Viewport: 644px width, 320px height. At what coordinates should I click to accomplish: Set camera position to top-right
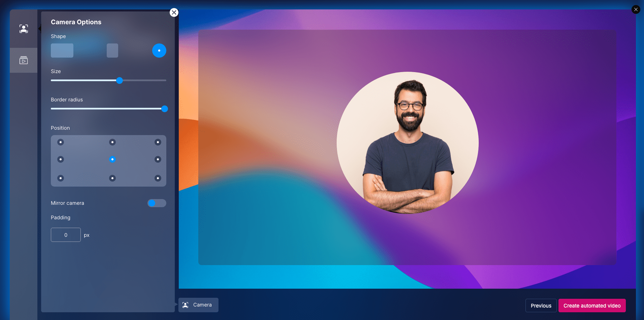158,142
